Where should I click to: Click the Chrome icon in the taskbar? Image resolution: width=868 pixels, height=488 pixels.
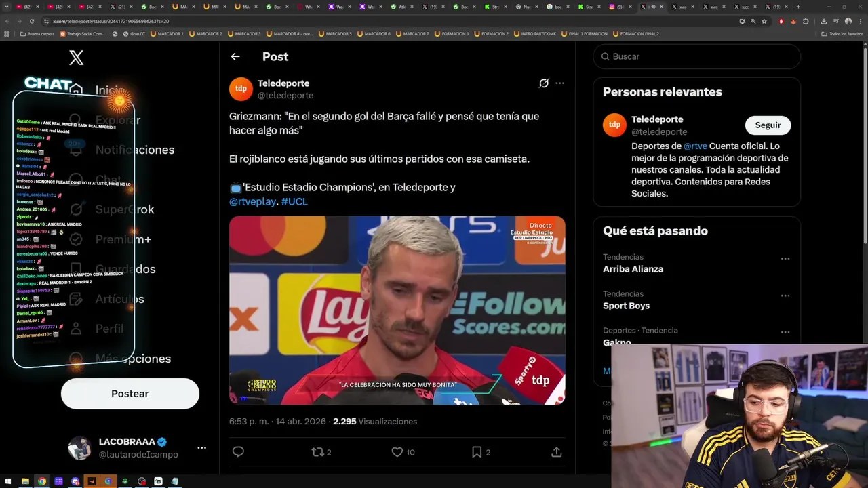(x=42, y=481)
